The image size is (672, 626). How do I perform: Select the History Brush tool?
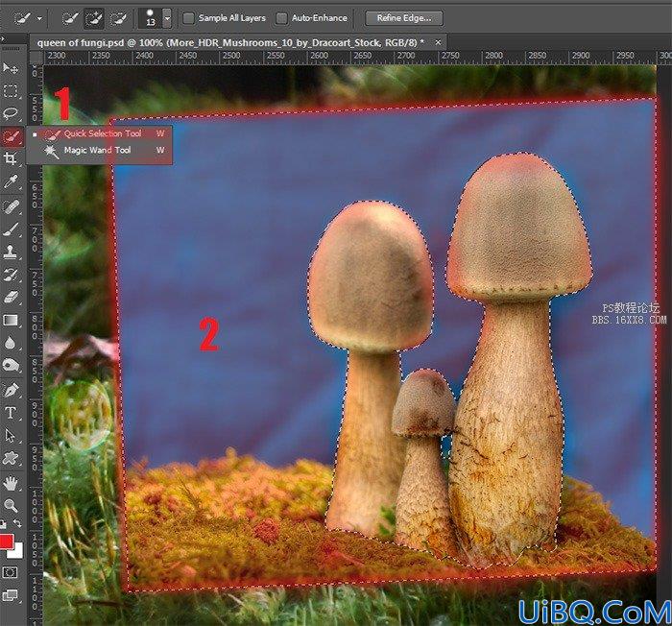tap(11, 275)
